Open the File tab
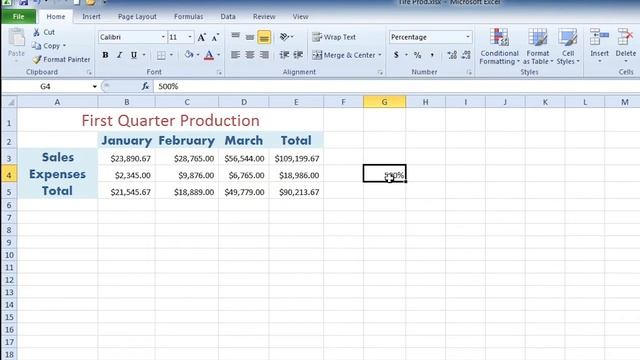 [x=18, y=17]
